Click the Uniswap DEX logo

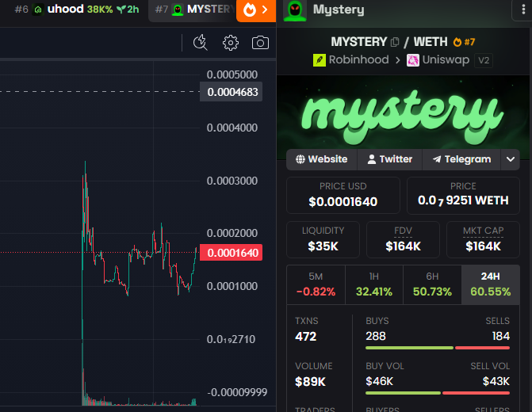(412, 60)
